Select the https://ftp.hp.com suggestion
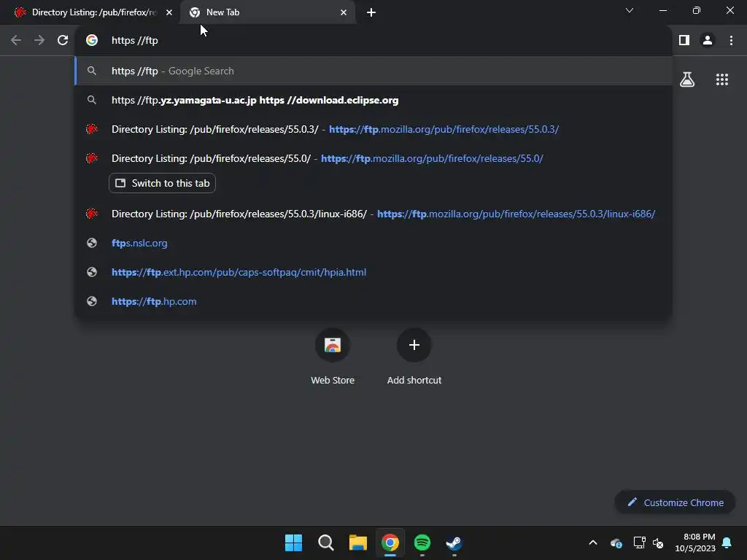747x560 pixels. 373,301
